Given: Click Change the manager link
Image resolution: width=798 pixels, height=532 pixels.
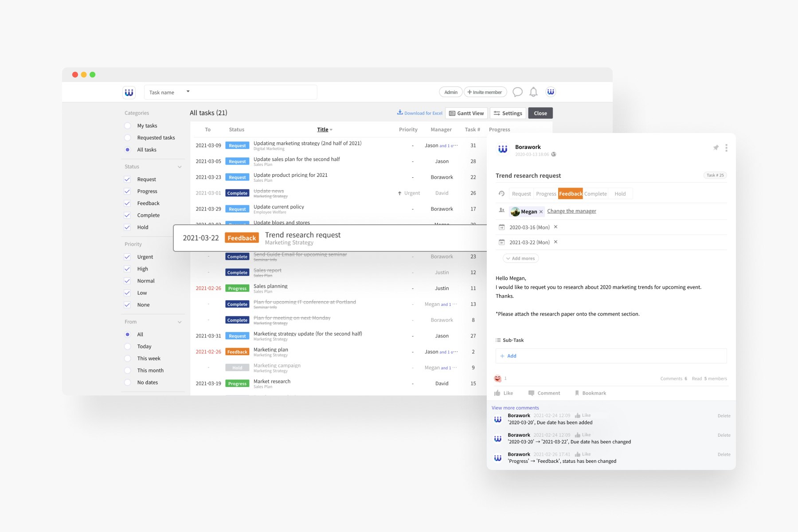Looking at the screenshot, I should click(x=571, y=211).
